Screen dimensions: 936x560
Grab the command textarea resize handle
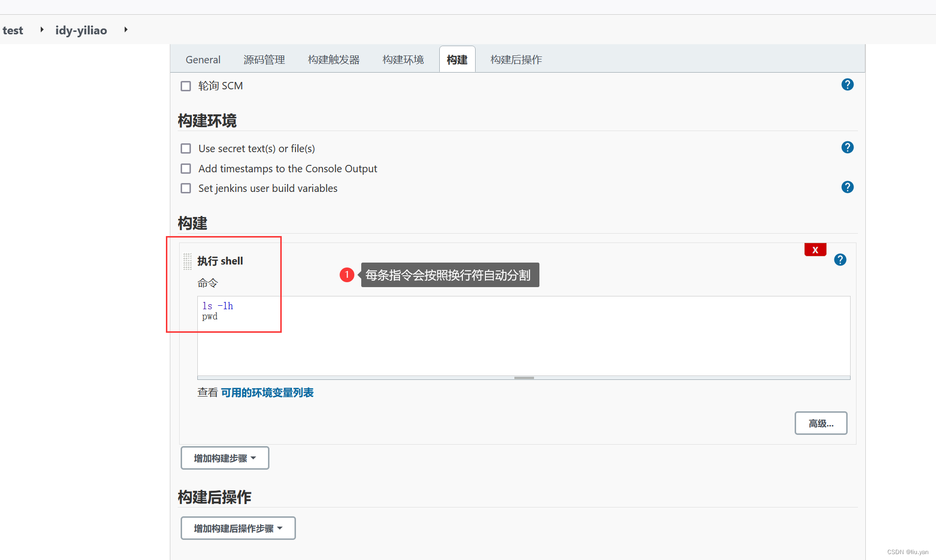[x=524, y=378]
